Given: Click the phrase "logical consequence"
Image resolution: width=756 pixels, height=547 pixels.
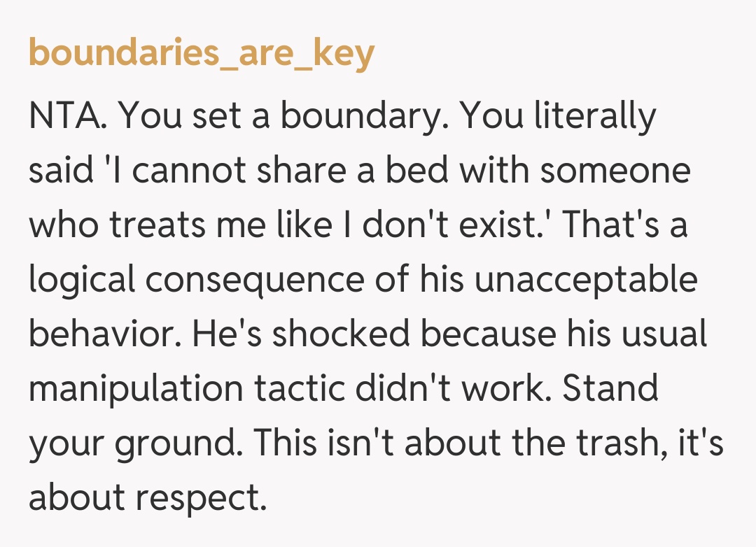Looking at the screenshot, I should 194,280.
